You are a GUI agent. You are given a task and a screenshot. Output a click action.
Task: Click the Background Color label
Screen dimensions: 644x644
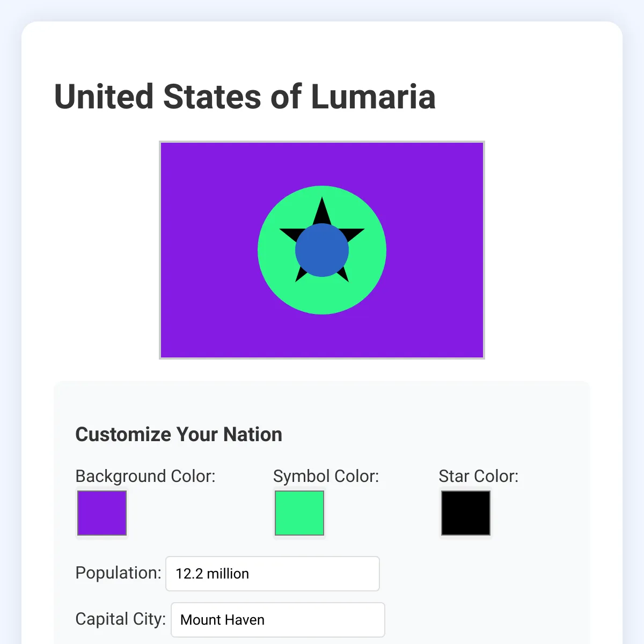(x=145, y=477)
